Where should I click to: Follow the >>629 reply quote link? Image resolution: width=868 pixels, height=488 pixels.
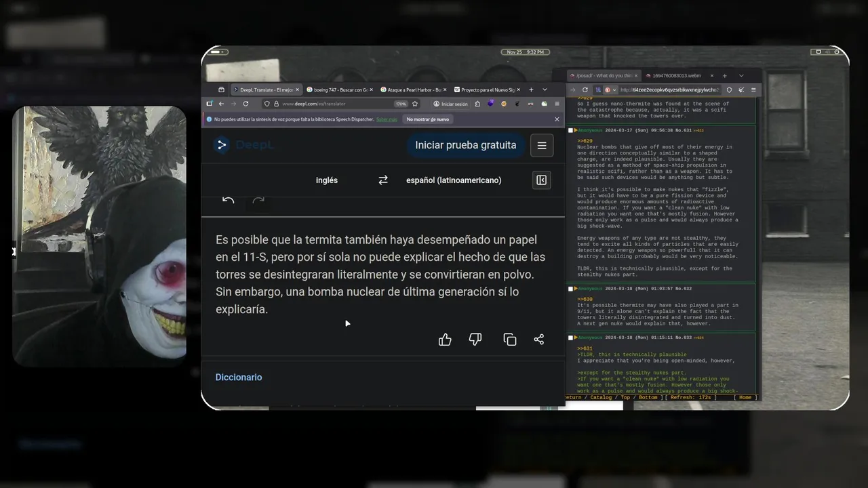pos(585,141)
